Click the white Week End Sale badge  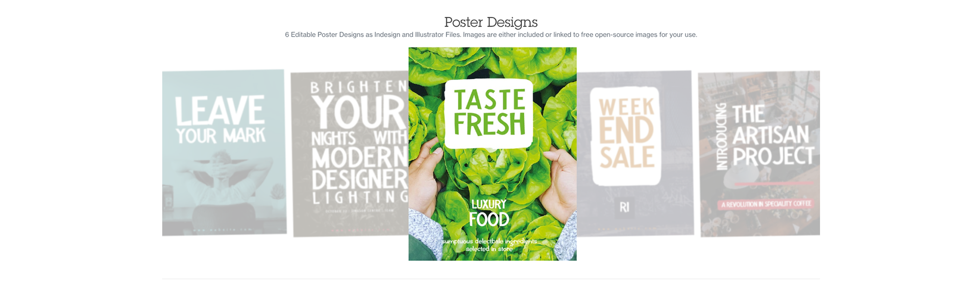pos(626,136)
